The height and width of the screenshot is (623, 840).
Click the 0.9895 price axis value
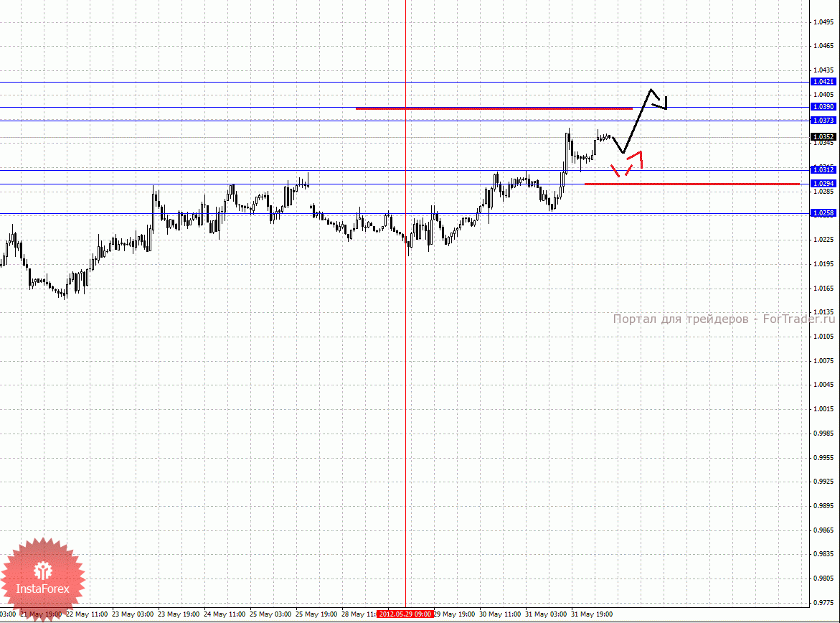tap(824, 505)
